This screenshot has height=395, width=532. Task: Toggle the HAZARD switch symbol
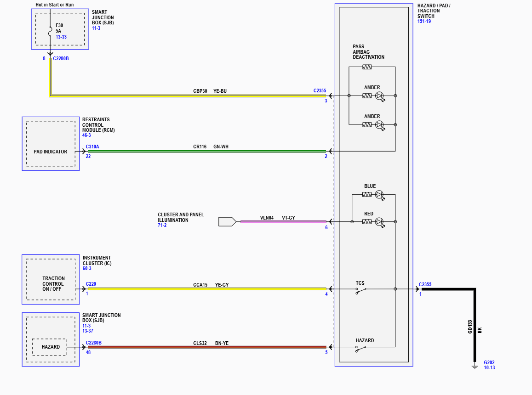pyautogui.click(x=361, y=348)
